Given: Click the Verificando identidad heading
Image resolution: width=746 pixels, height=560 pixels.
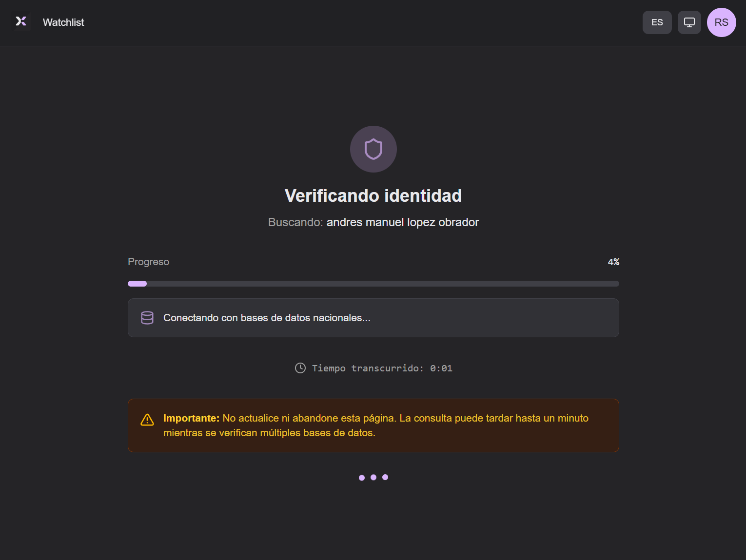Looking at the screenshot, I should click(x=373, y=195).
